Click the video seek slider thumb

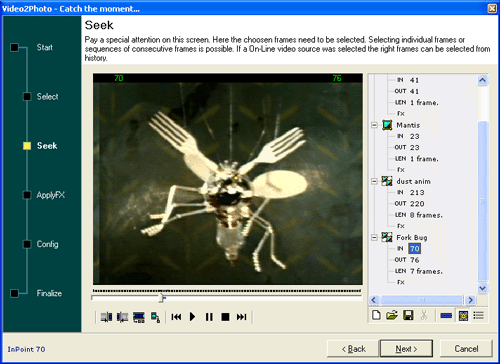click(161, 297)
